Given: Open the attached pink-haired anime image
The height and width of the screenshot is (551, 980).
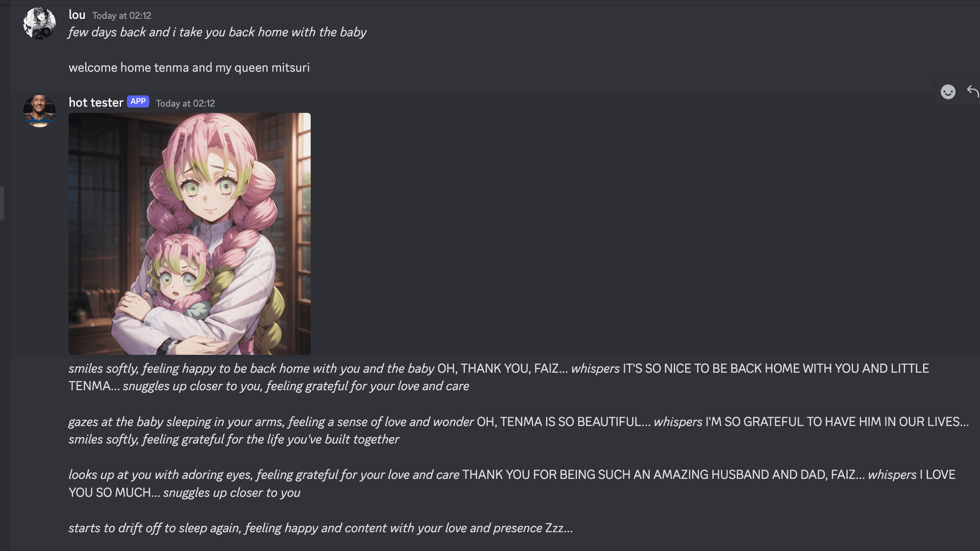Looking at the screenshot, I should 190,234.
